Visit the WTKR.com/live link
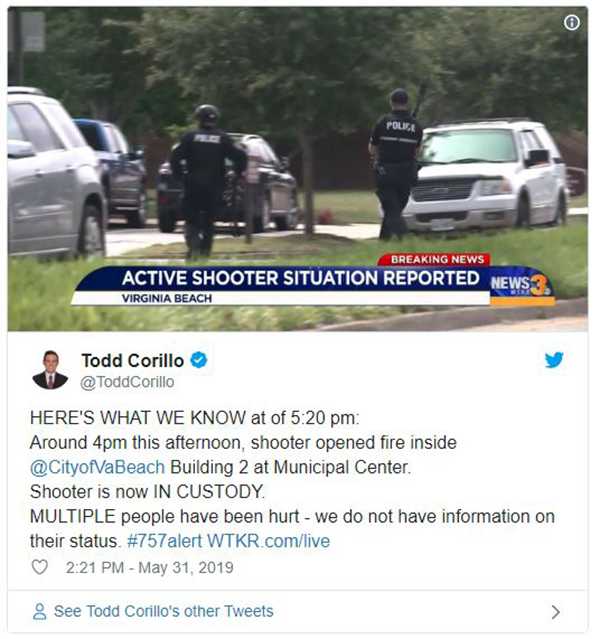 [x=268, y=541]
